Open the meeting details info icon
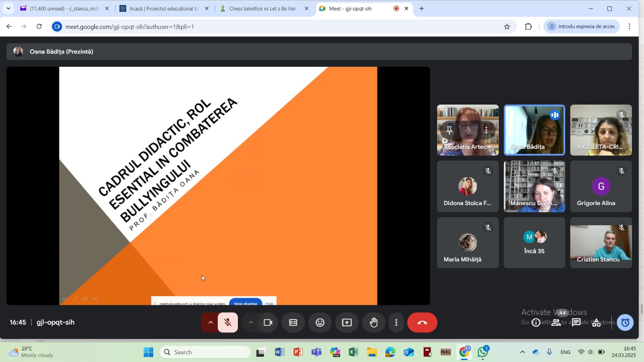The height and width of the screenshot is (362, 644). pos(536,323)
